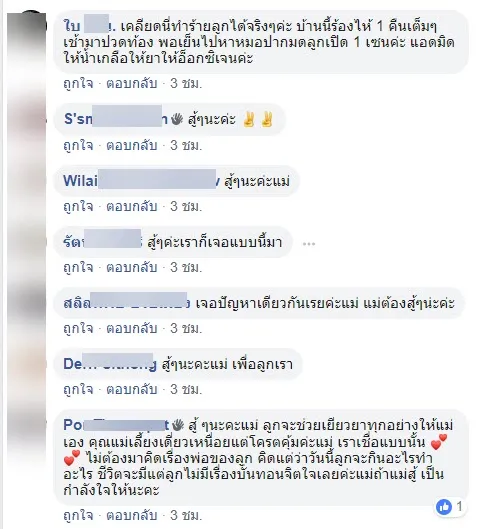
Task: Open the Wilai commenter profile name
Action: [141, 181]
